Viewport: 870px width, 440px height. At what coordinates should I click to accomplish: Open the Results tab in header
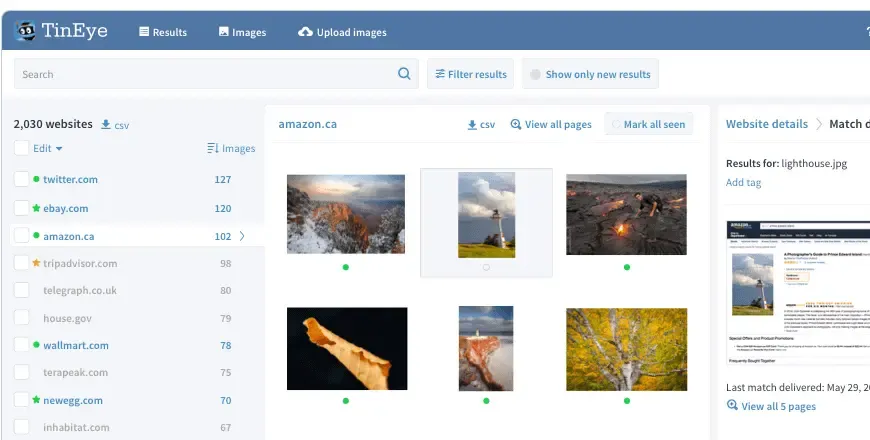click(163, 32)
